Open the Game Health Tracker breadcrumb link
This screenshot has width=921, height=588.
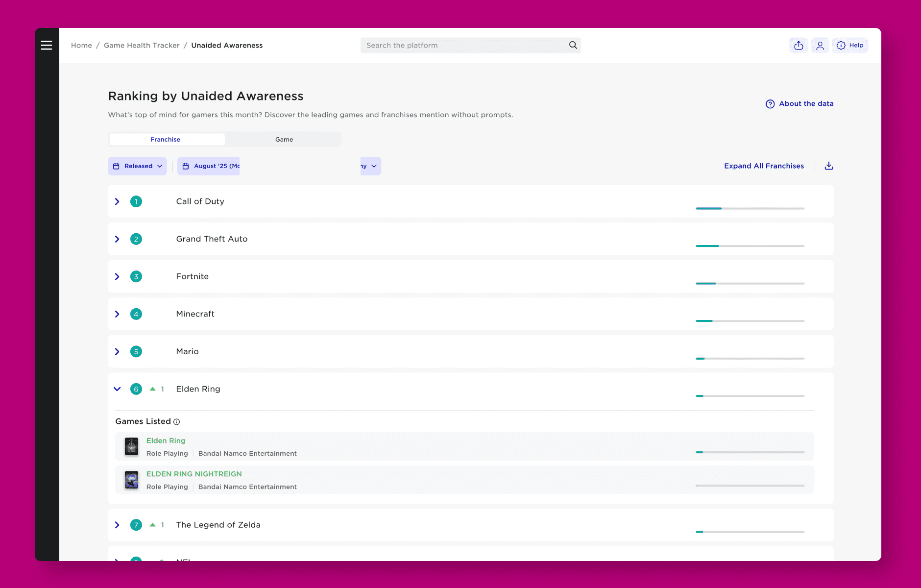pos(142,45)
